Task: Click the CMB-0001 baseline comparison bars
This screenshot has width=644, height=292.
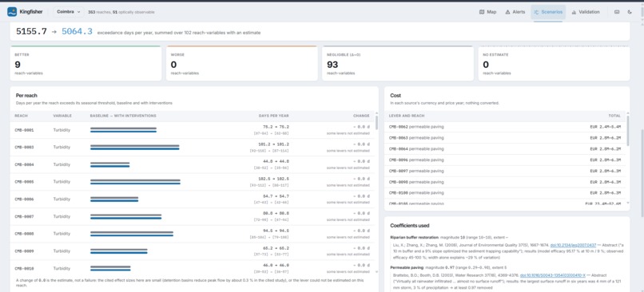Action: (x=123, y=130)
